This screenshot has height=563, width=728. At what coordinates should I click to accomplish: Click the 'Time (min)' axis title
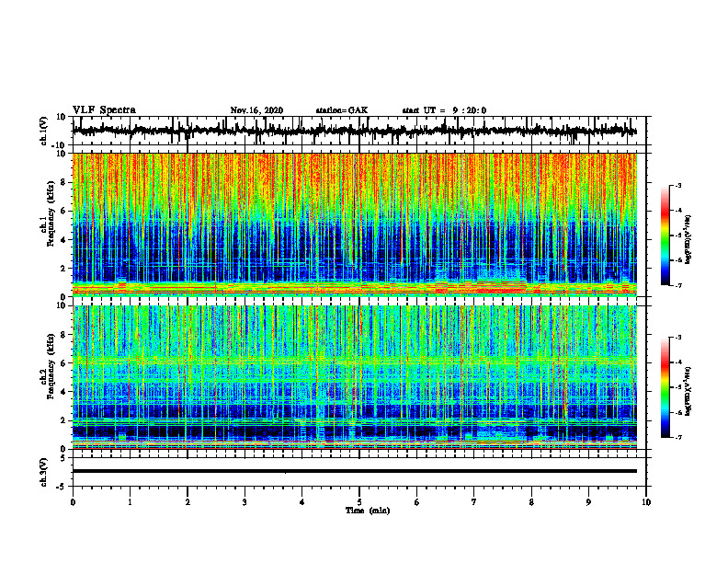click(x=368, y=511)
